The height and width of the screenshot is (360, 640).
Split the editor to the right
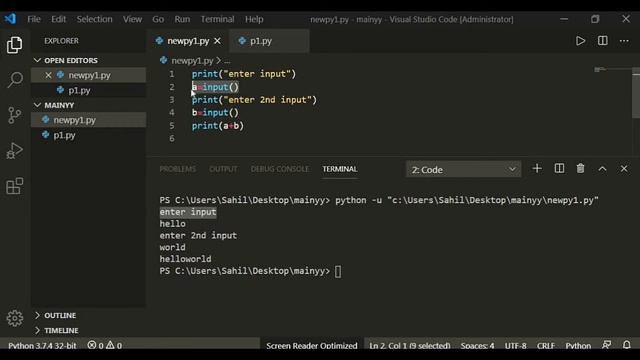(602, 41)
